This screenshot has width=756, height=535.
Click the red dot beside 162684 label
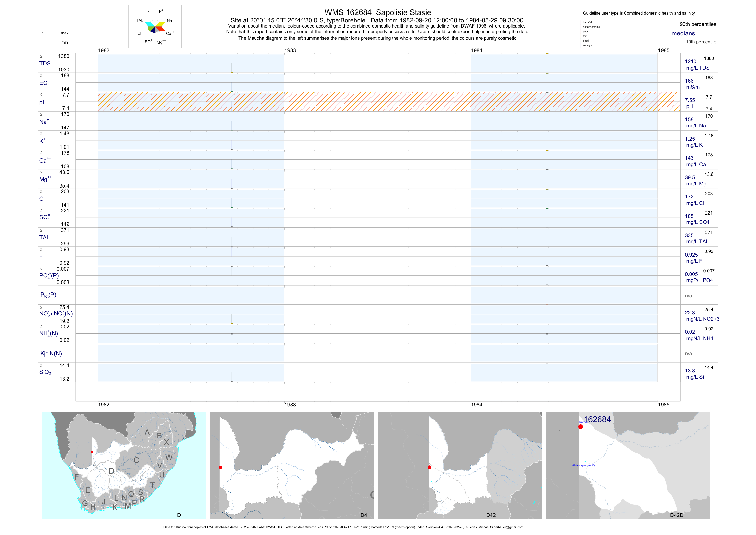point(580,427)
